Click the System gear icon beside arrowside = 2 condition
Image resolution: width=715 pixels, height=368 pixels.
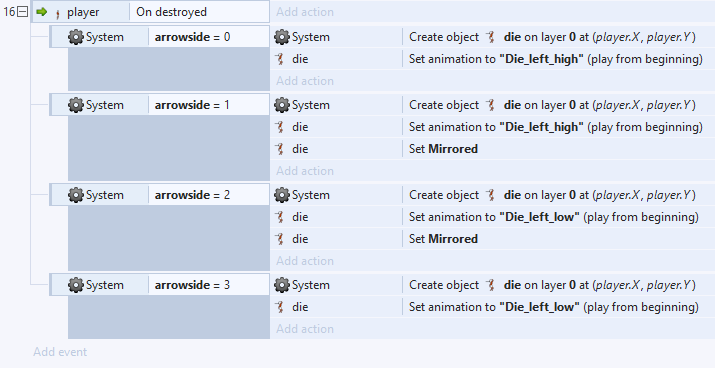coord(76,195)
